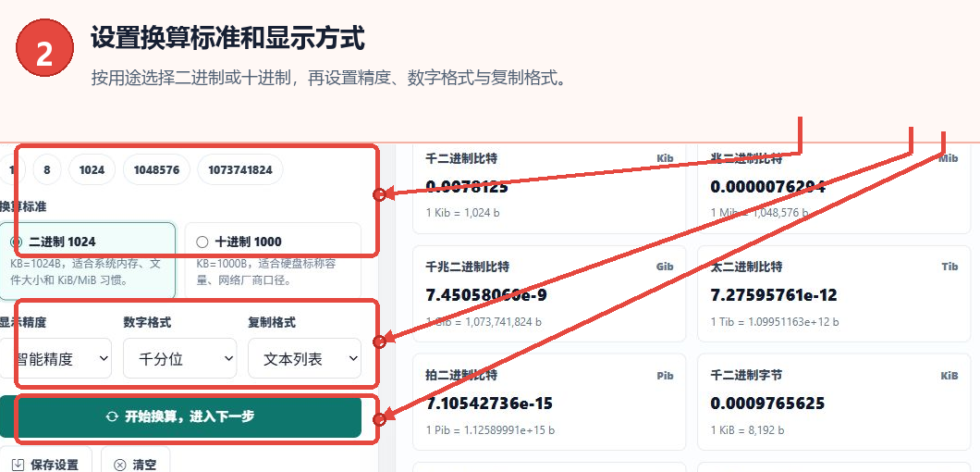Choose the quick value chip 1073741824

coord(240,169)
